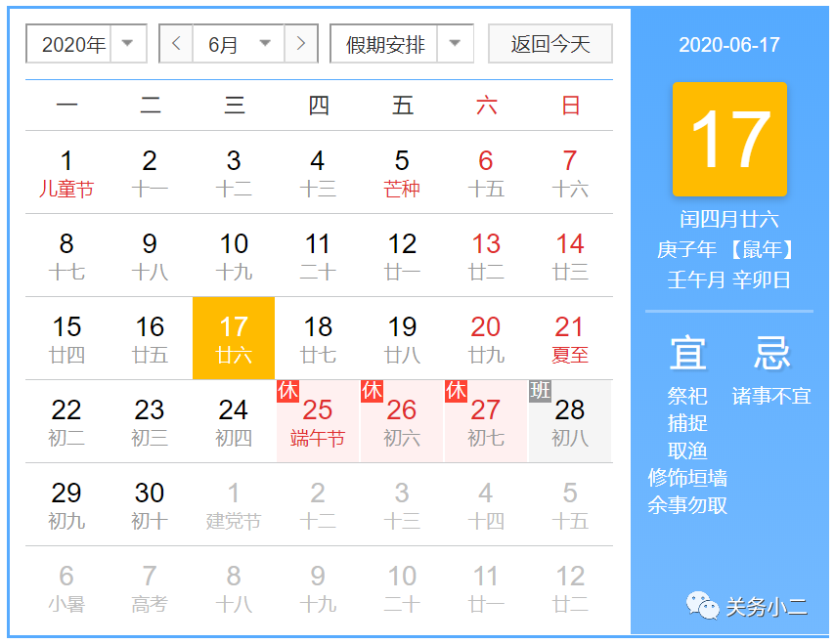
Task: Select June 22 初二
Action: [x=66, y=421]
